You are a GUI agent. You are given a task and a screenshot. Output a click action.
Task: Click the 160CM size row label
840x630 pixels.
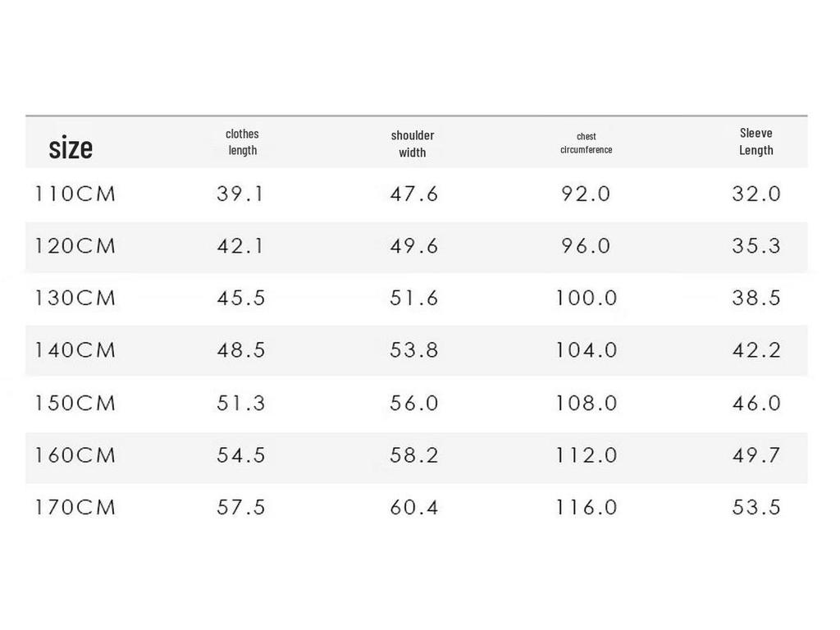point(75,455)
